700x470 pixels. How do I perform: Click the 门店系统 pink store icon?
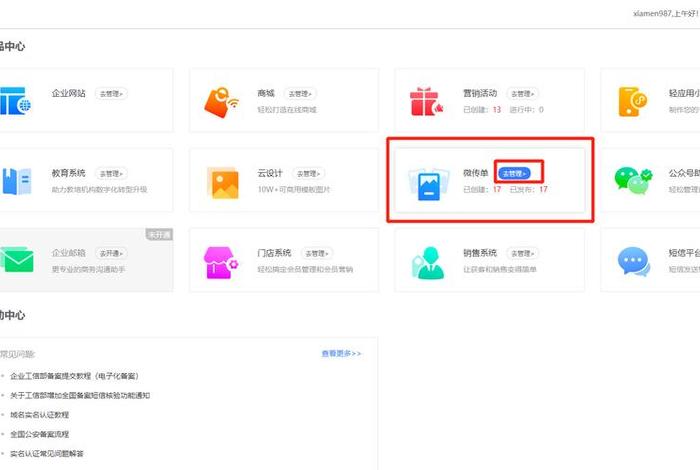click(x=221, y=262)
